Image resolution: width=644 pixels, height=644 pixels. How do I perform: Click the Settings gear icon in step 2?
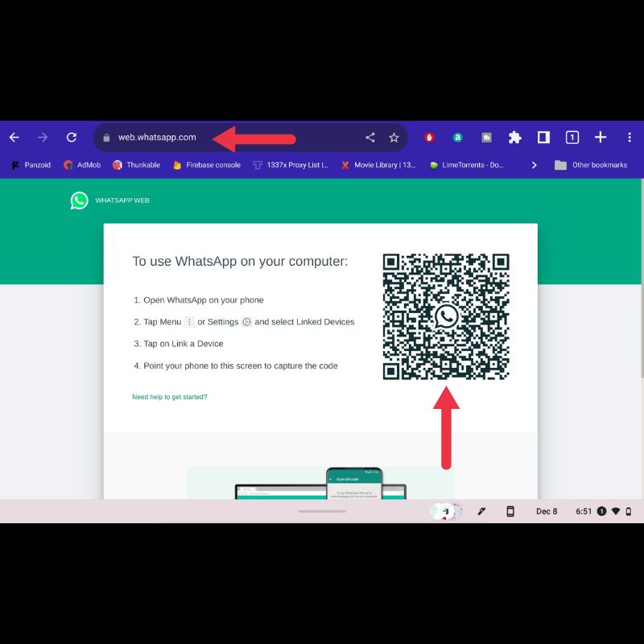coord(246,322)
